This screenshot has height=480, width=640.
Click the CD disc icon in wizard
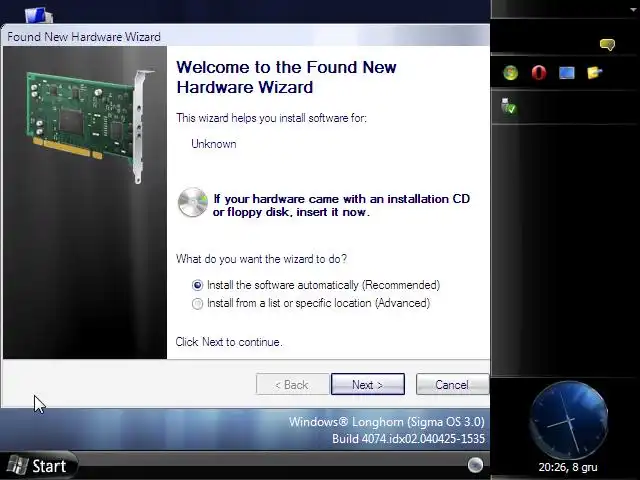pyautogui.click(x=193, y=202)
